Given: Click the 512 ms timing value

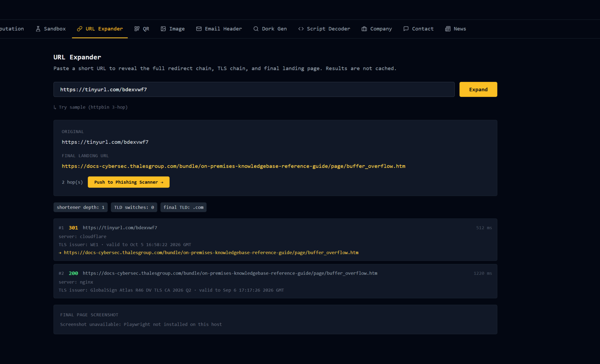Looking at the screenshot, I should 484,228.
